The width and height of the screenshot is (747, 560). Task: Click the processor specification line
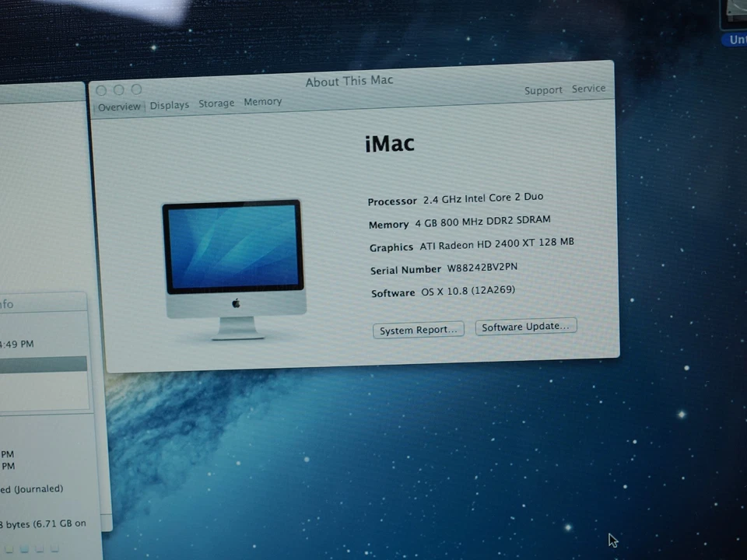[x=455, y=199]
